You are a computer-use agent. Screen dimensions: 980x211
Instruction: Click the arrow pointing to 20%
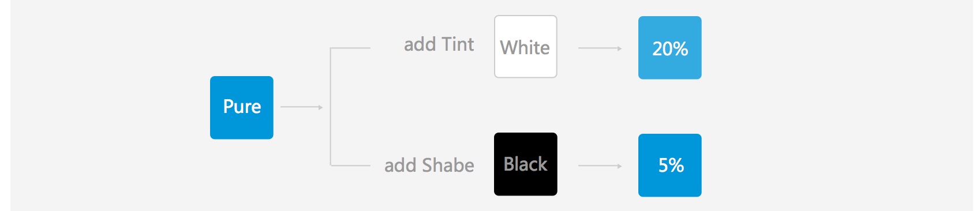[600, 48]
